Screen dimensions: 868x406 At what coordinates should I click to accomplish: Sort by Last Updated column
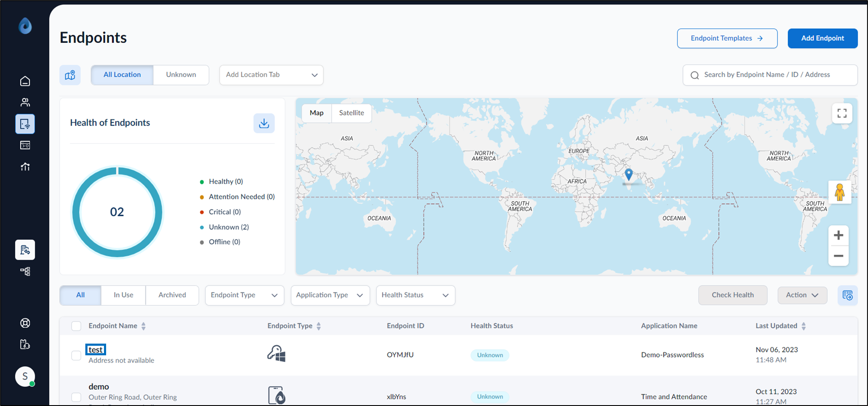pos(803,326)
